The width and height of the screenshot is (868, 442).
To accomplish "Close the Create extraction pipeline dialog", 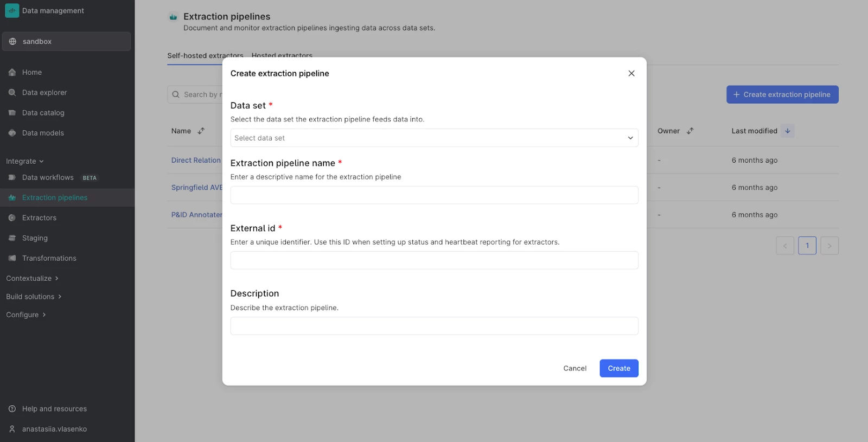I will click(631, 73).
